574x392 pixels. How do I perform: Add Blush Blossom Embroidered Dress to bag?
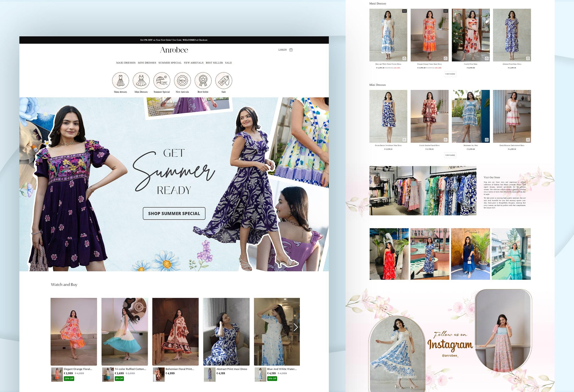528,140
